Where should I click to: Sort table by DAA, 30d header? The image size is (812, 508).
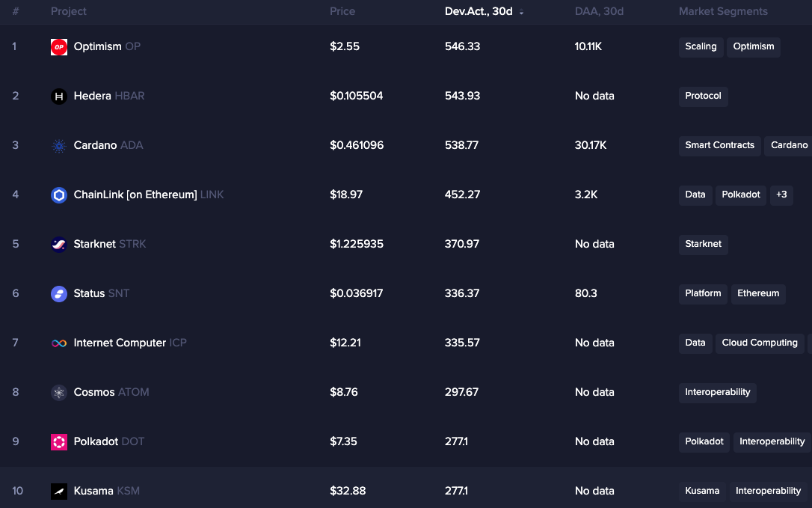[599, 11]
